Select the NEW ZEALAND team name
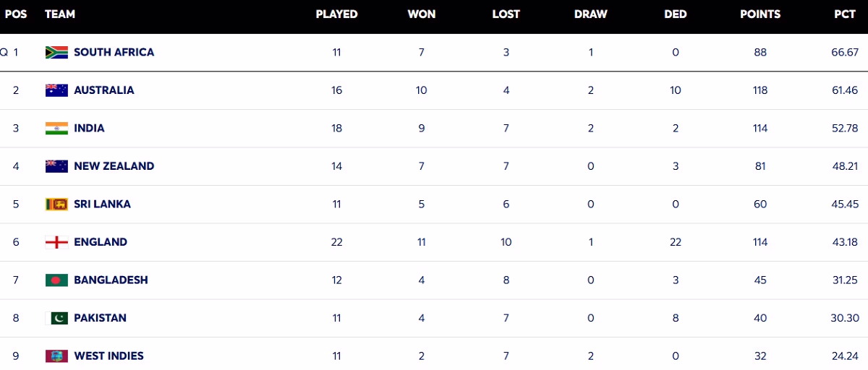Image resolution: width=868 pixels, height=370 pixels. point(114,166)
